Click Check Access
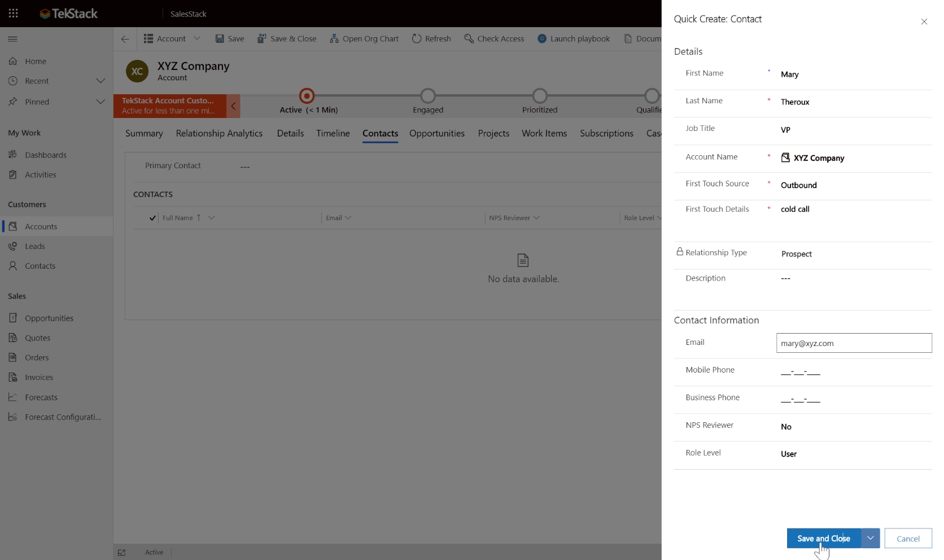 coord(494,38)
